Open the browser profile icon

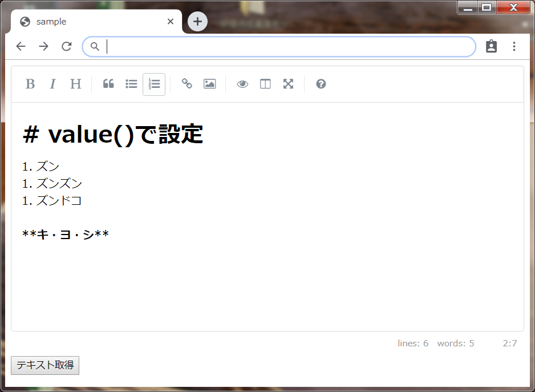[x=491, y=46]
